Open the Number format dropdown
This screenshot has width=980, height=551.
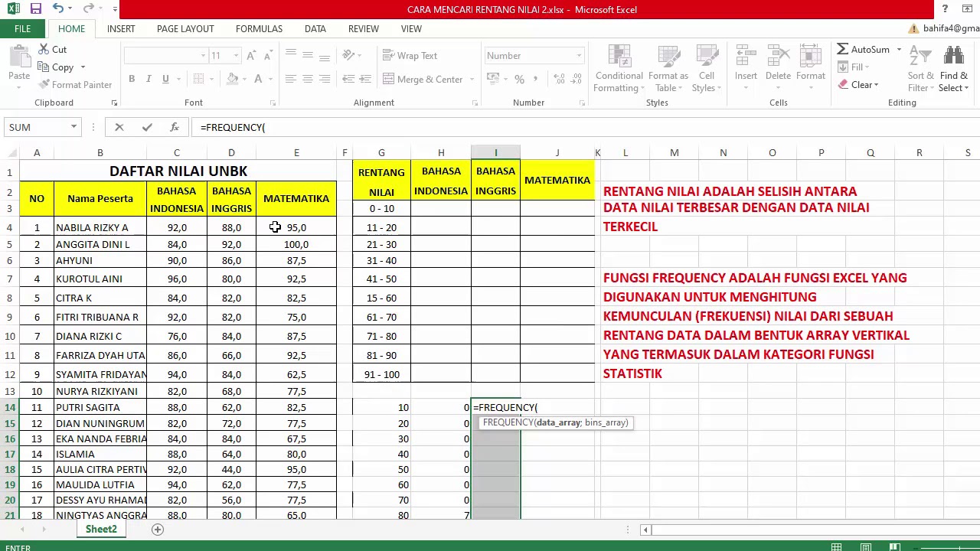click(x=579, y=56)
